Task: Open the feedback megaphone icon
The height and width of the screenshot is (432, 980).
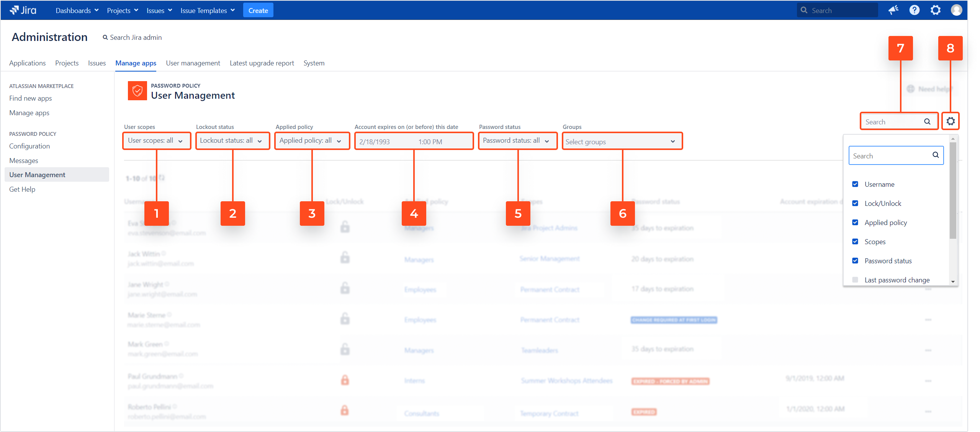Action: pos(894,10)
